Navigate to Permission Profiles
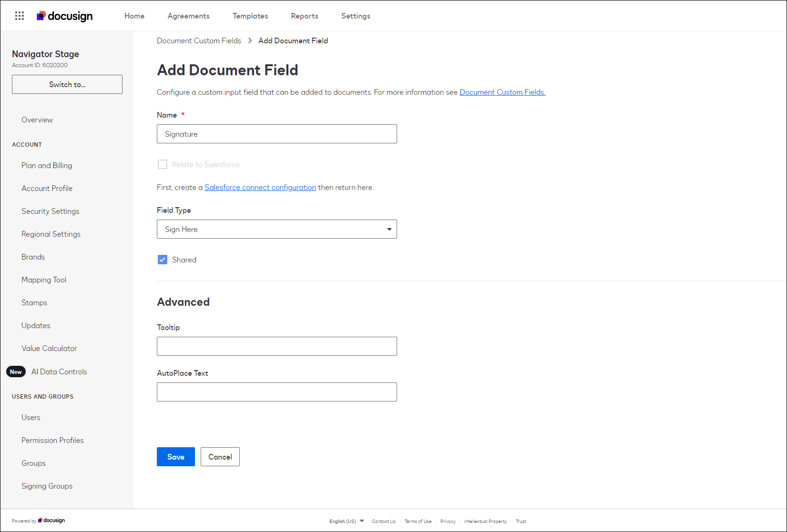Image resolution: width=787 pixels, height=532 pixels. click(52, 441)
